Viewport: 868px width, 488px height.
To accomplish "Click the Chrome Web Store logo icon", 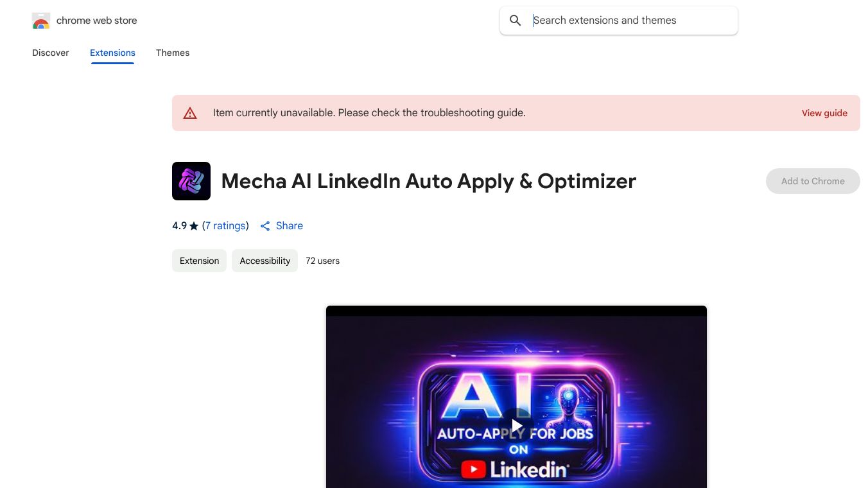I will 41,21.
